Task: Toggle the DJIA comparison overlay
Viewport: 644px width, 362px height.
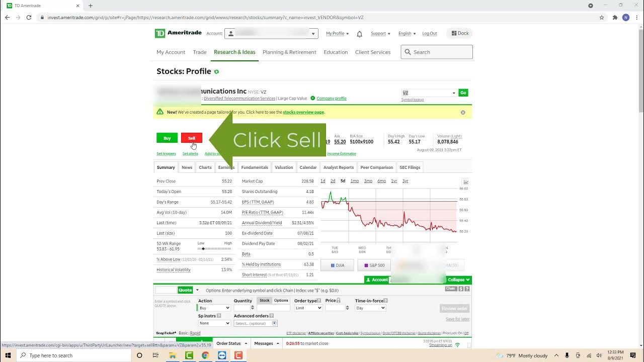Action: click(x=337, y=265)
